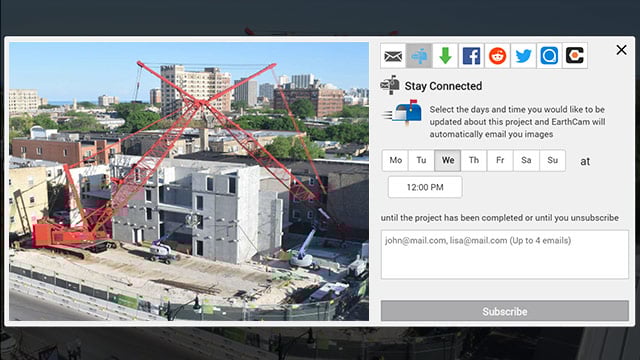Click the email addresses input field
Image resolution: width=640 pixels, height=360 pixels.
(505, 254)
